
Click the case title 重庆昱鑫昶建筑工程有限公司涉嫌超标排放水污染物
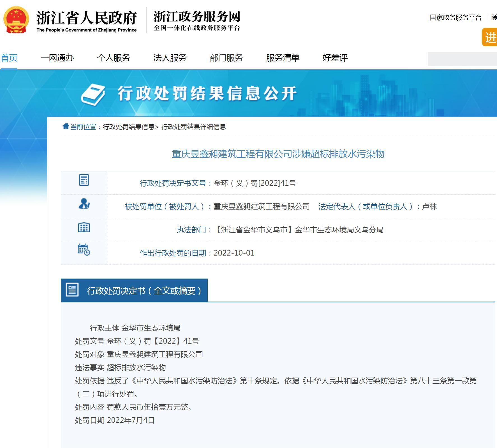pos(278,154)
